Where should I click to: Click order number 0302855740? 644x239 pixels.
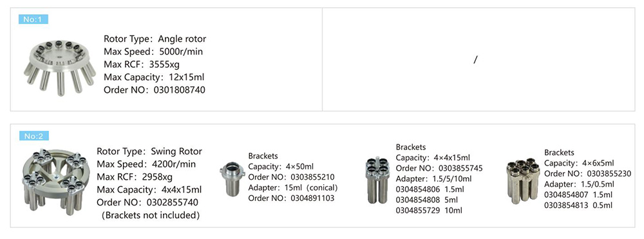click(173, 202)
